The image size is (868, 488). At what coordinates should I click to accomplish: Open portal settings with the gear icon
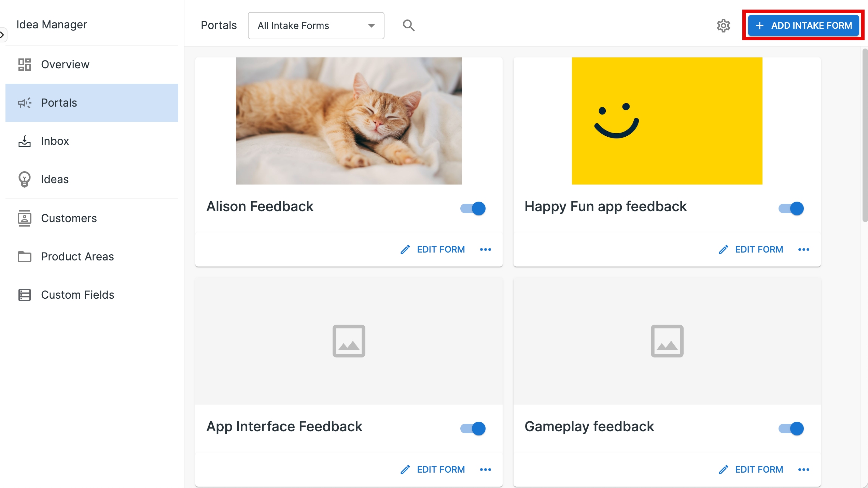coord(724,25)
